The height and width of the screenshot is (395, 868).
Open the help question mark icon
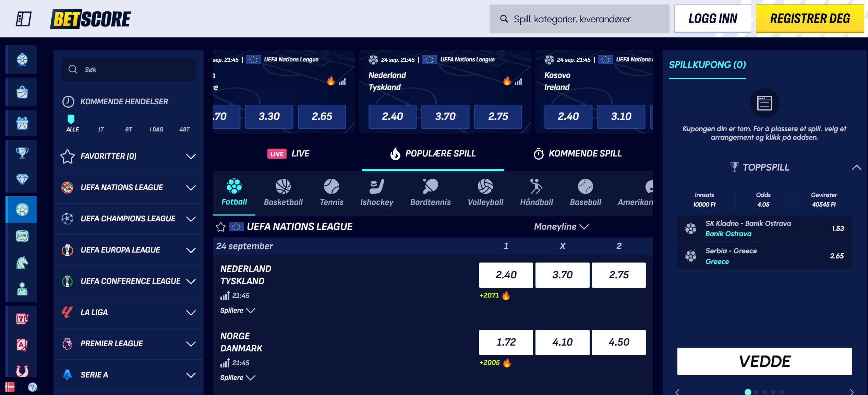pyautogui.click(x=33, y=387)
